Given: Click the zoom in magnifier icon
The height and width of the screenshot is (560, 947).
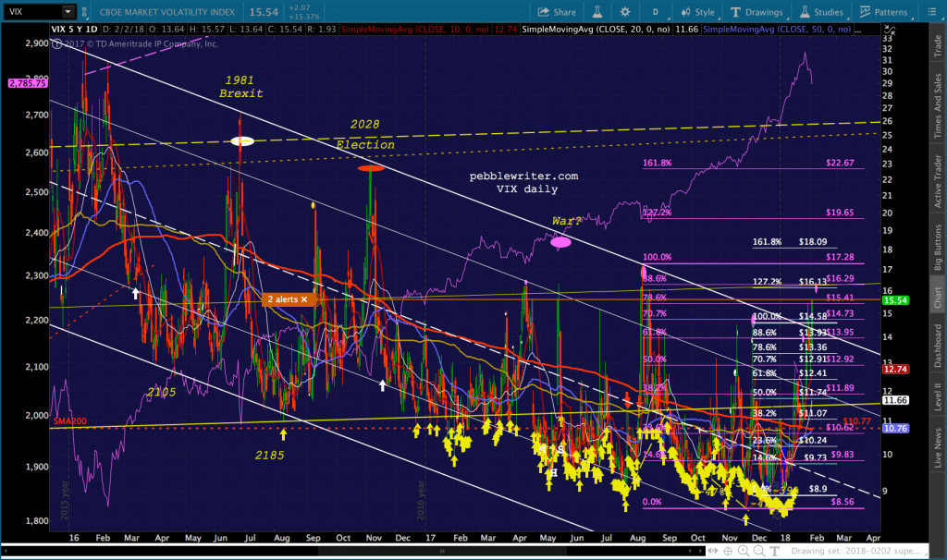Looking at the screenshot, I should click(x=744, y=551).
